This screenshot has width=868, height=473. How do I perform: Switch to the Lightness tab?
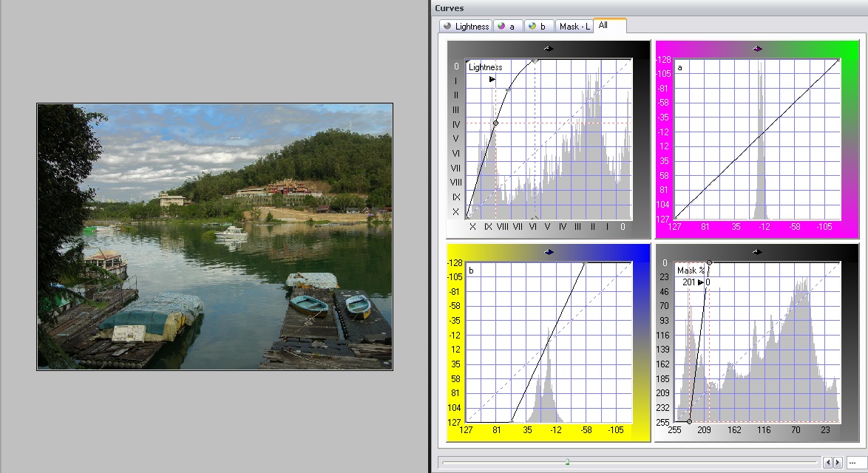[466, 27]
